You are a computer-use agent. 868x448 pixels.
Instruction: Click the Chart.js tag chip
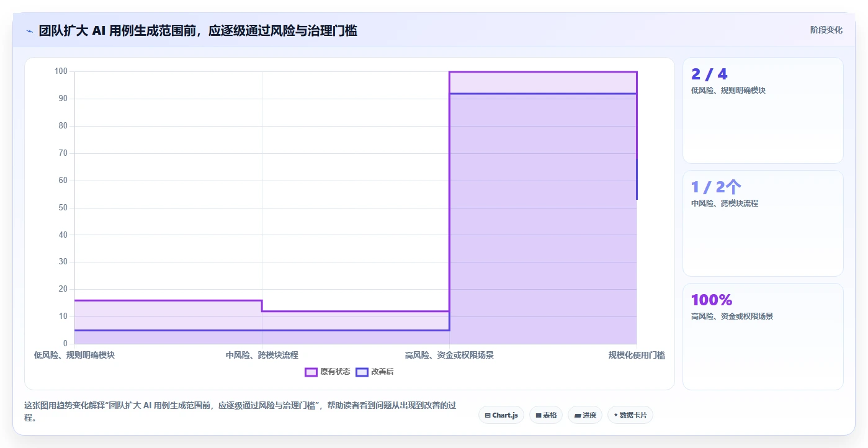coord(501,415)
